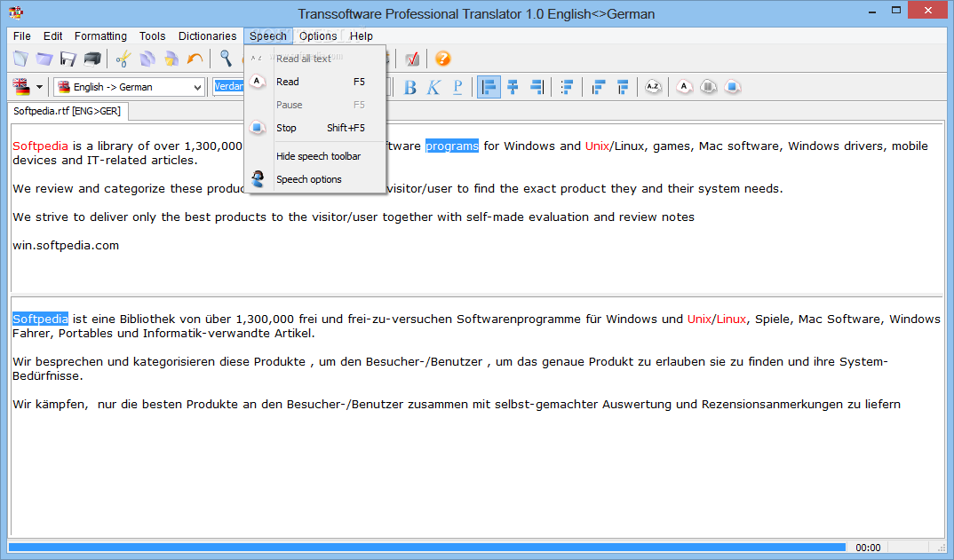Toggle underline formatting (P)
Viewport: 954px width, 560px height.
pyautogui.click(x=457, y=87)
